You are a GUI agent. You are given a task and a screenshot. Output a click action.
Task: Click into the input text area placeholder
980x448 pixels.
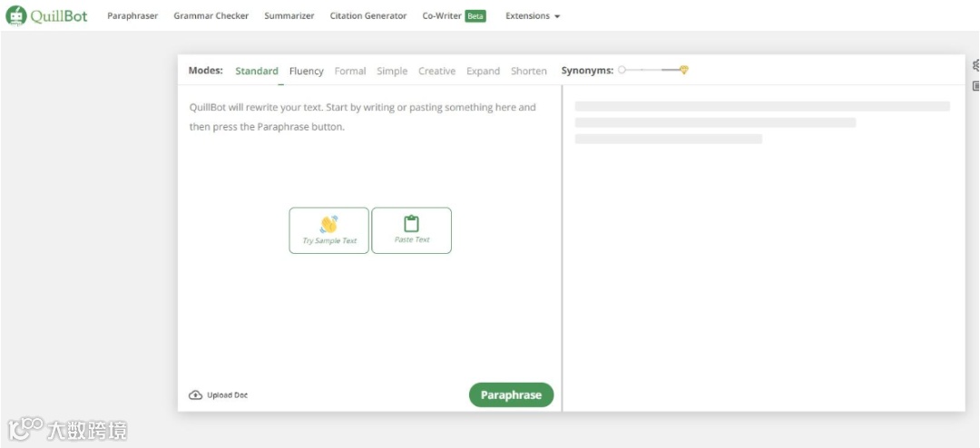[x=362, y=117]
